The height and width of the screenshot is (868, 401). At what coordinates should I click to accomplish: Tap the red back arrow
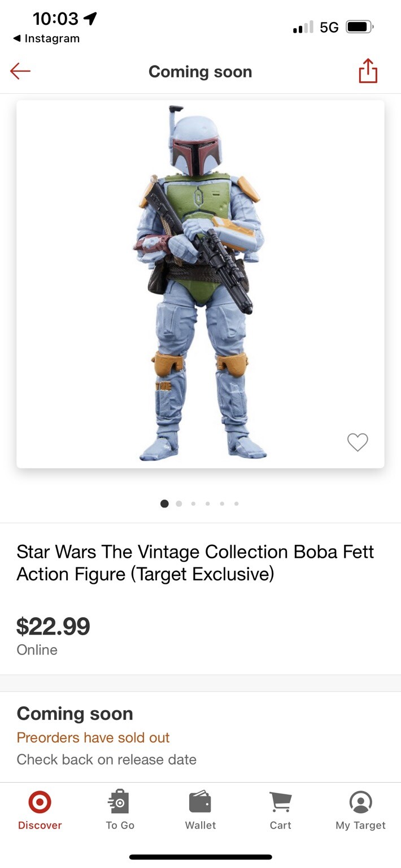(20, 71)
